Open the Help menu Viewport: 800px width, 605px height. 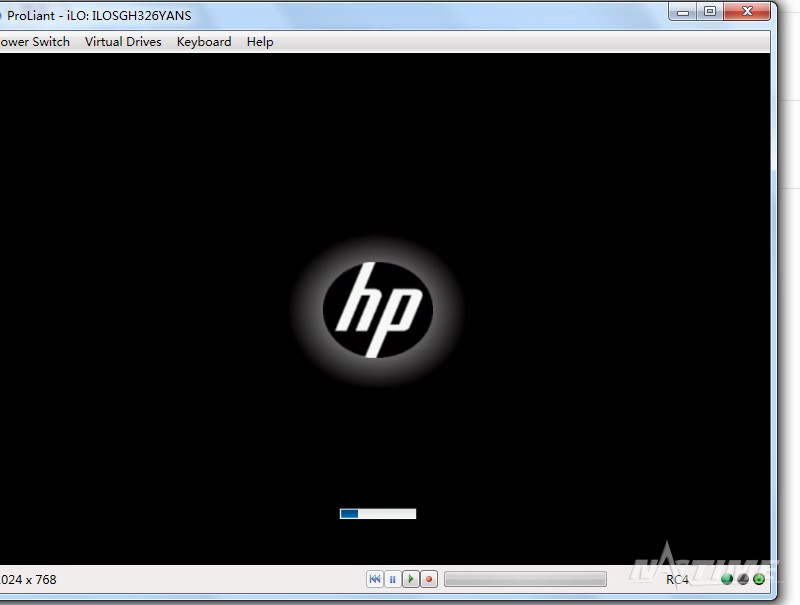point(260,42)
